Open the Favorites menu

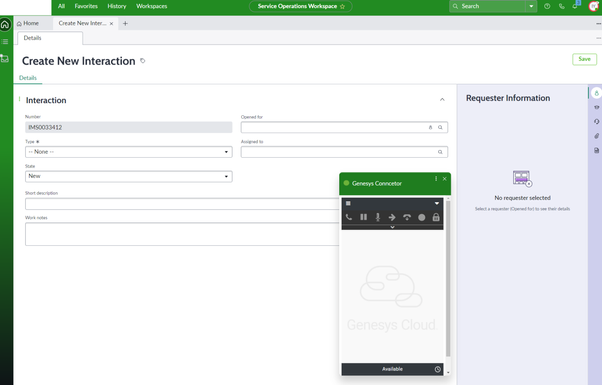(86, 6)
